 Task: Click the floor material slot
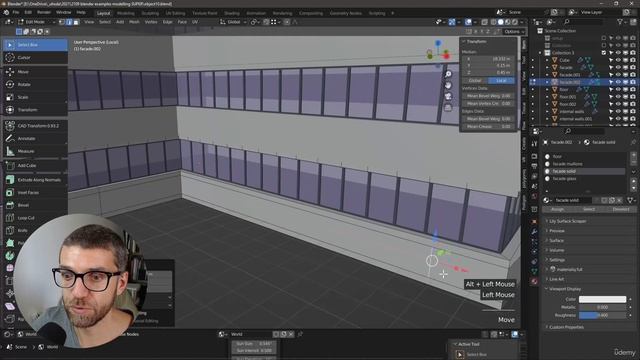coord(584,157)
